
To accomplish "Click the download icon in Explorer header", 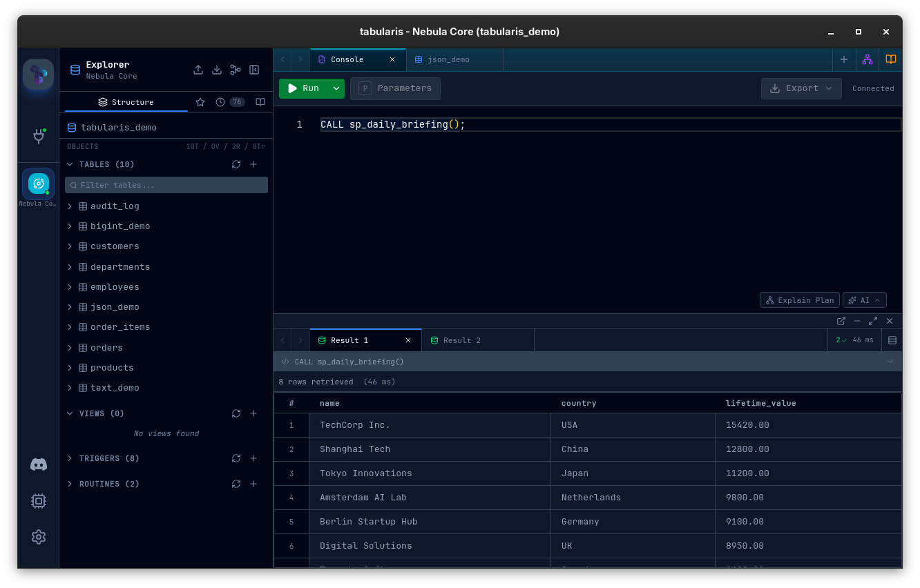I will tap(217, 70).
